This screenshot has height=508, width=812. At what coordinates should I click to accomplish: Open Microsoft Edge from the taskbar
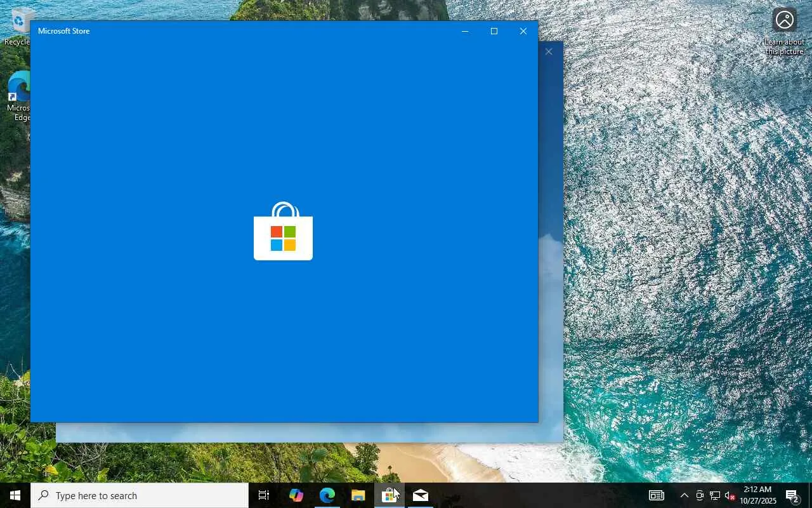tap(327, 495)
